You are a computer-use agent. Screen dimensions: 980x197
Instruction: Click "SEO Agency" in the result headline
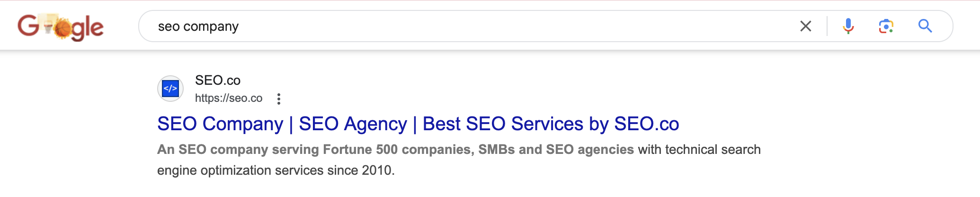coord(353,124)
